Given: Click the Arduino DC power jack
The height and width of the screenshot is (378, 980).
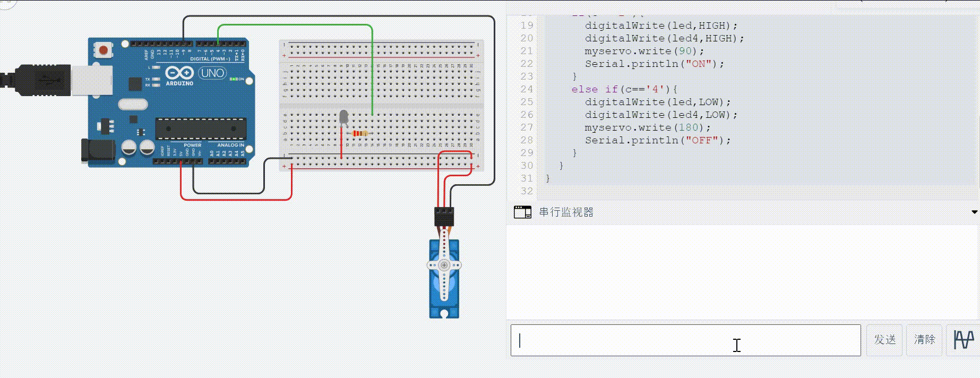Looking at the screenshot, I should click(97, 150).
